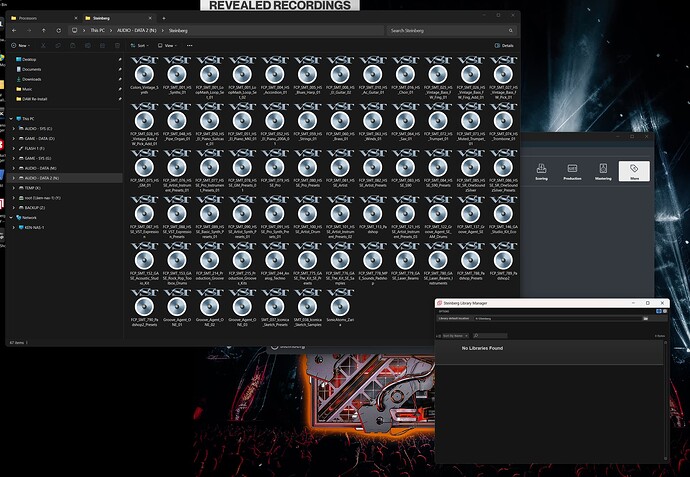Open Documents in Quick access

[x=31, y=70]
